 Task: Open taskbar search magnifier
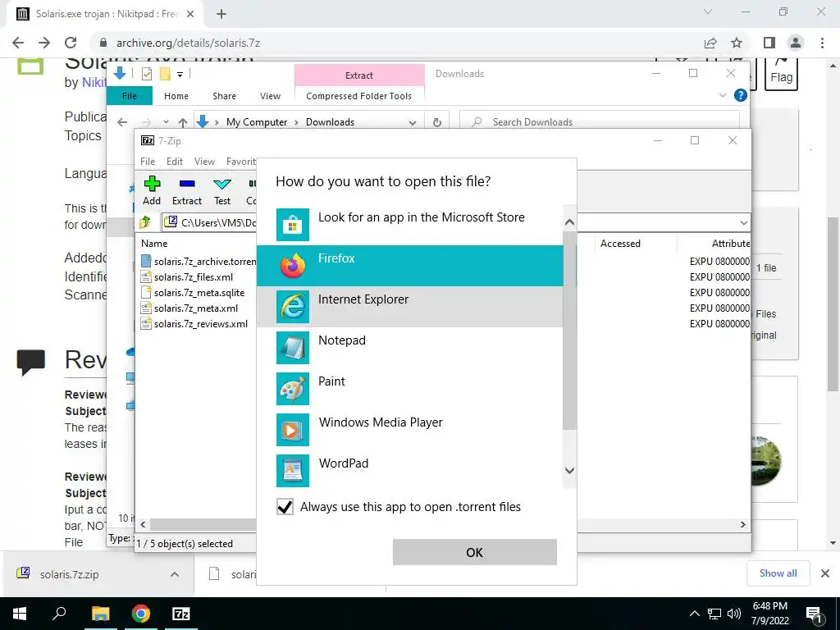tap(59, 614)
